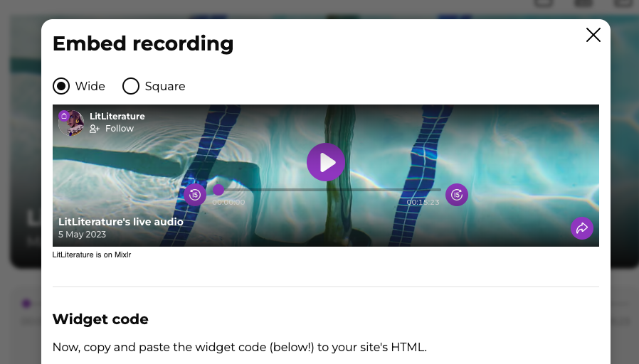Screen dimensions: 639x364
Task: Select the Wide radio button
Action: [61, 86]
